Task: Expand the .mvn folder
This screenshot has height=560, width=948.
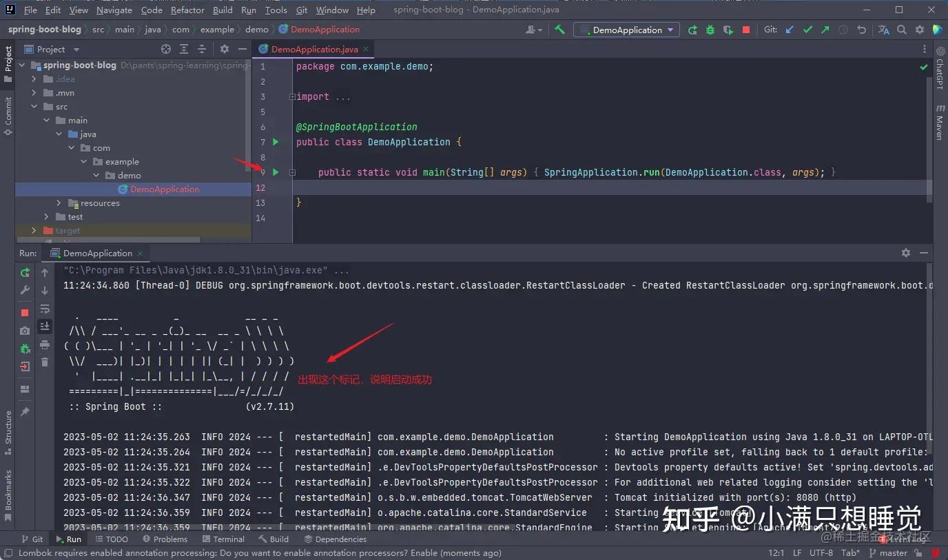Action: point(34,93)
